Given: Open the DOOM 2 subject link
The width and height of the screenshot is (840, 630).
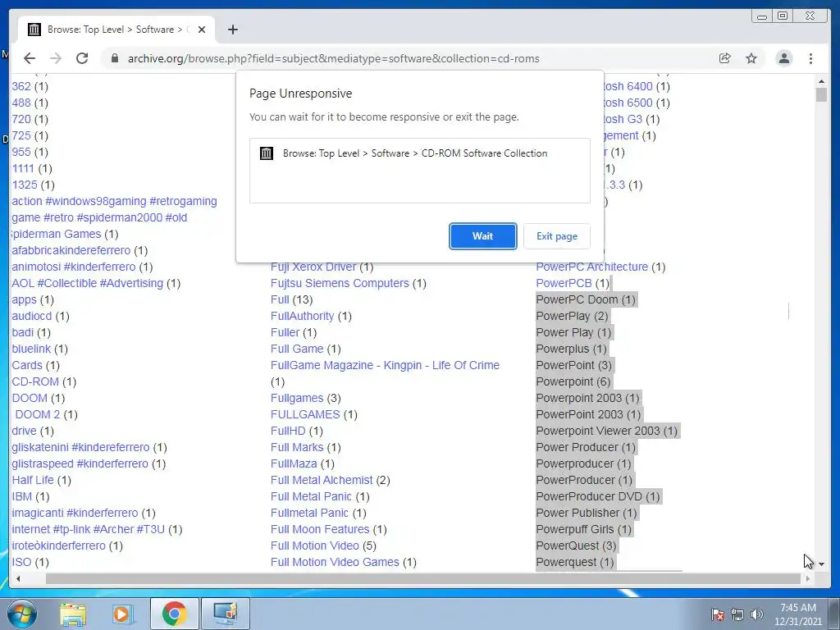Looking at the screenshot, I should (38, 414).
